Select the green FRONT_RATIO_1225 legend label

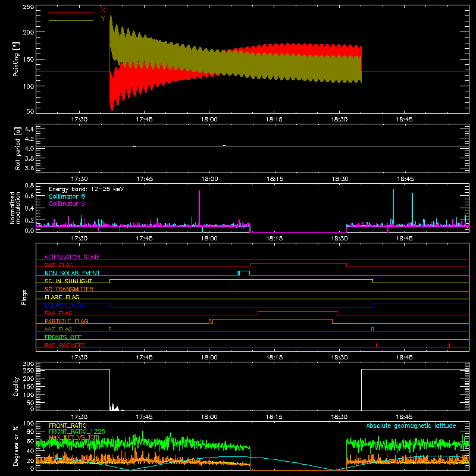point(77,431)
